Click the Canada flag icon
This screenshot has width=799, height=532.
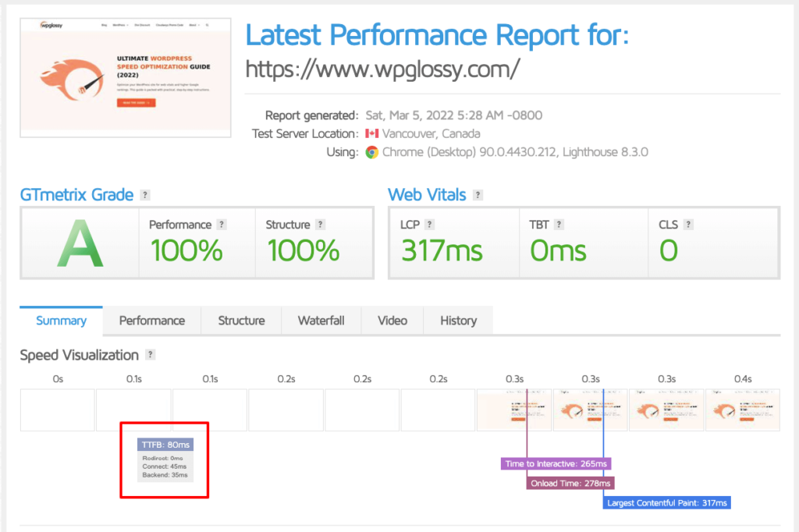(372, 133)
